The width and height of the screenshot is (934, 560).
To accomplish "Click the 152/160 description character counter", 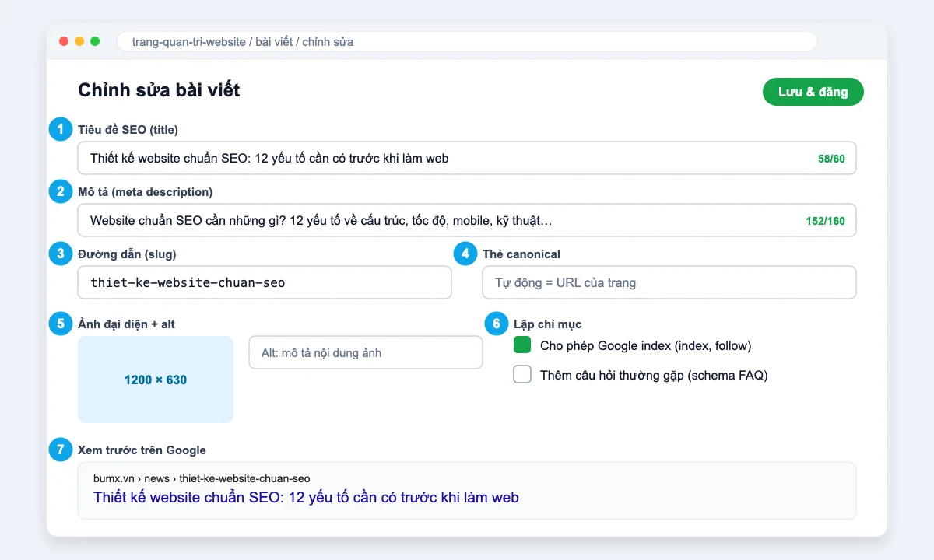I will (x=825, y=221).
